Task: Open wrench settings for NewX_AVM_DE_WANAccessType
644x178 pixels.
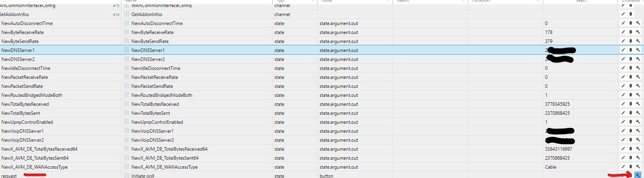Action: [638, 167]
